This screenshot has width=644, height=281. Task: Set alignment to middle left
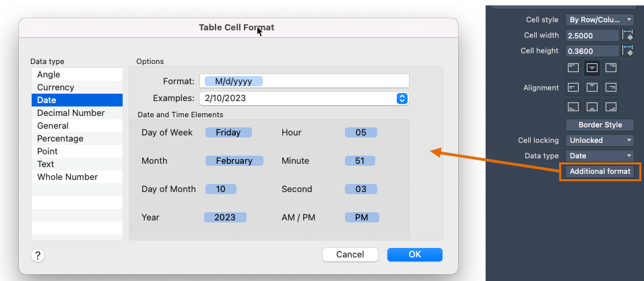(573, 87)
